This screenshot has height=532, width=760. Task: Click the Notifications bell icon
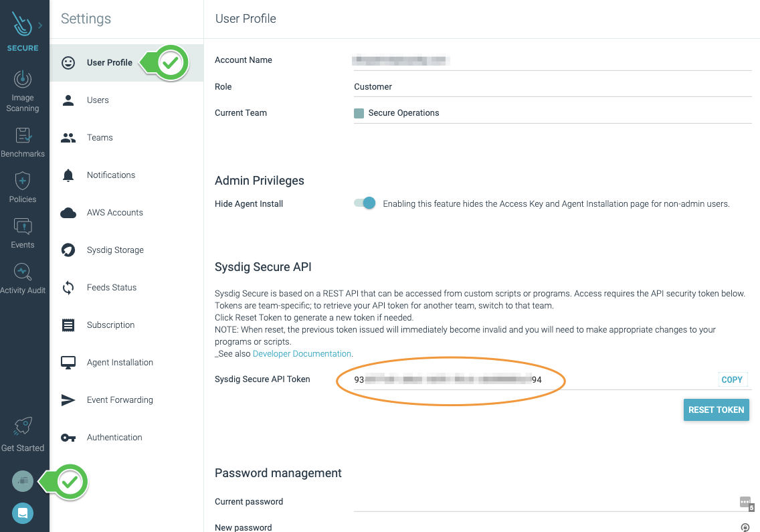click(68, 175)
